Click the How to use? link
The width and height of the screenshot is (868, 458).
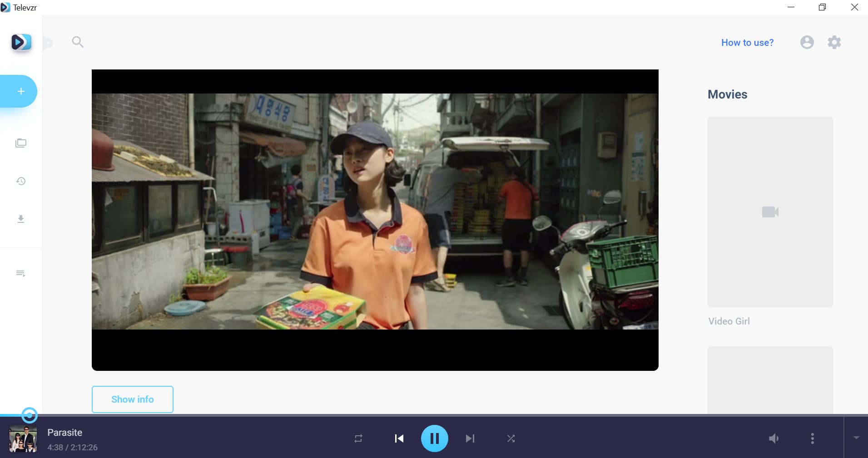click(747, 43)
